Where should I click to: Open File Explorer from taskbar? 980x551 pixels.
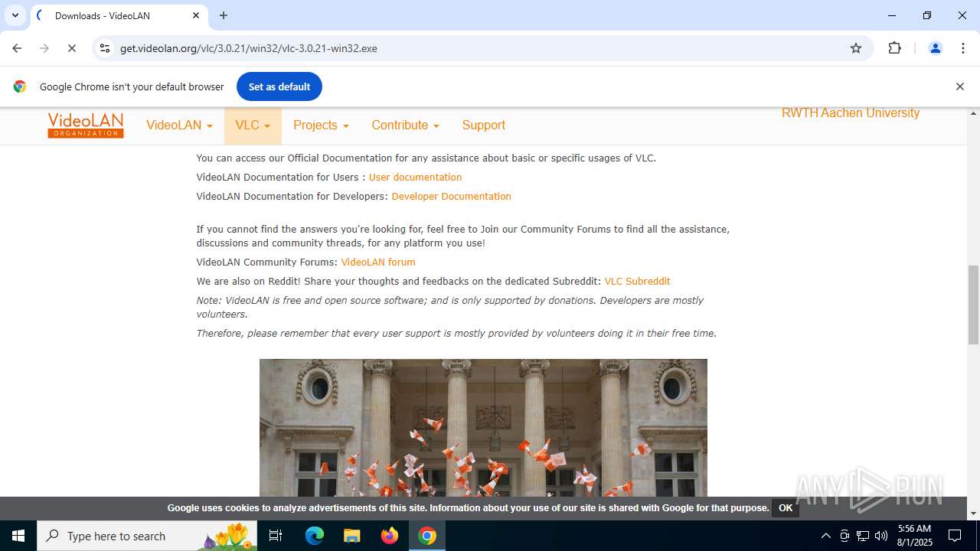[x=351, y=536]
